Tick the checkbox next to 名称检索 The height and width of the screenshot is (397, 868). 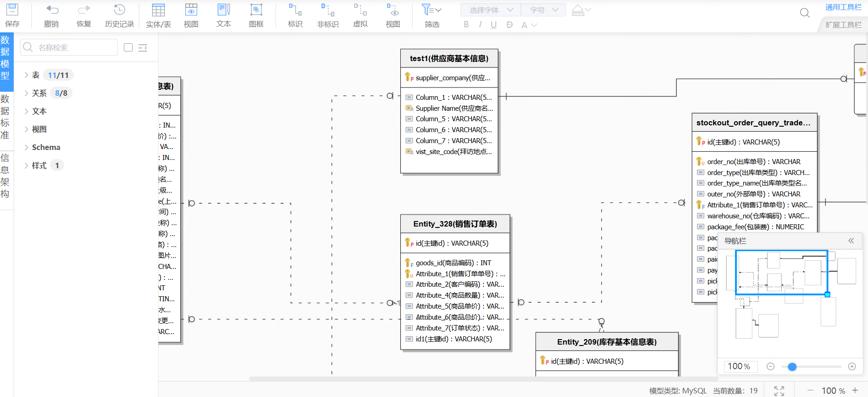point(128,47)
